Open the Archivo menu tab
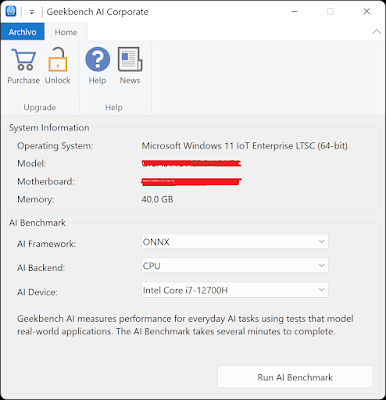 pos(22,32)
